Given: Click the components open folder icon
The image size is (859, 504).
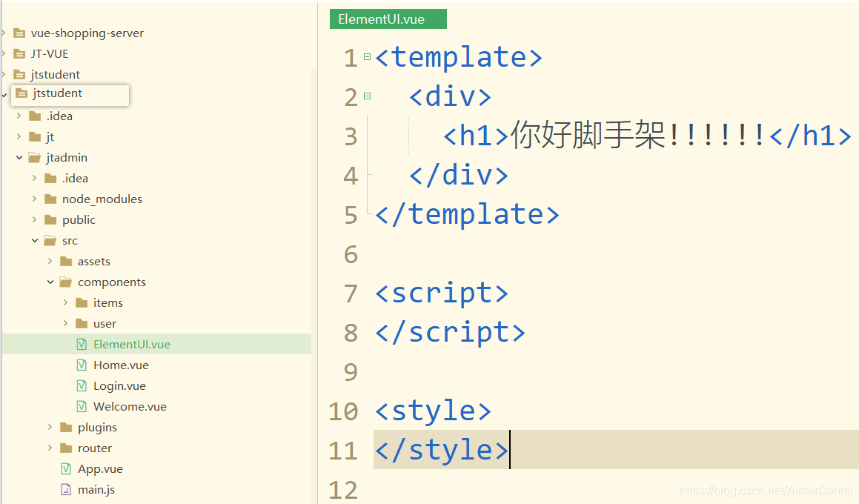Looking at the screenshot, I should (x=66, y=282).
